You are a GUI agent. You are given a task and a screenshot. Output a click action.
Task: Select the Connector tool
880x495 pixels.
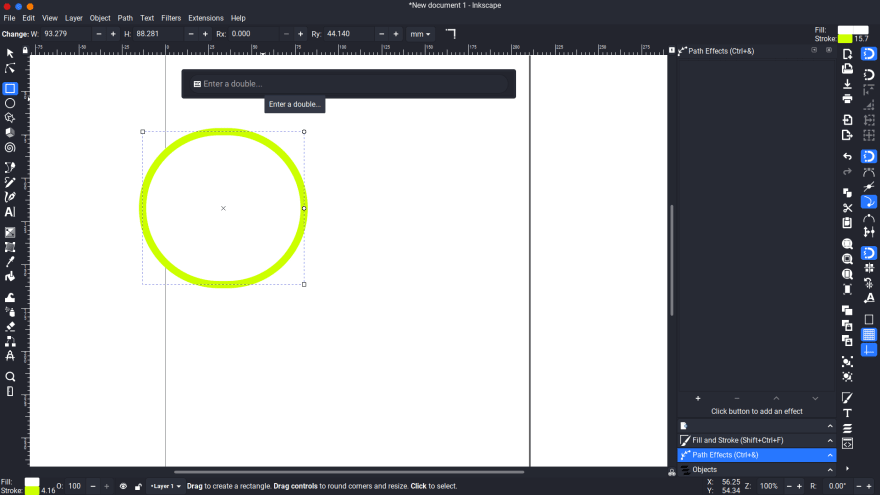coord(10,341)
